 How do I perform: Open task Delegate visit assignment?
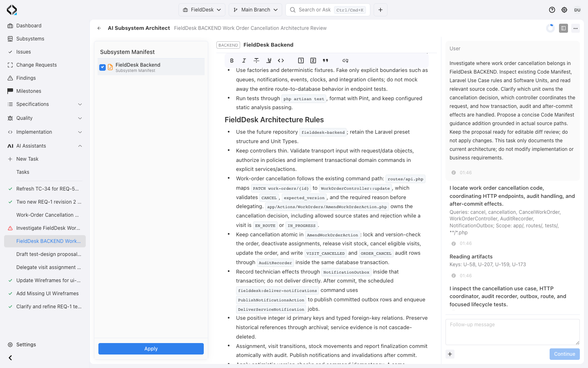[45, 267]
